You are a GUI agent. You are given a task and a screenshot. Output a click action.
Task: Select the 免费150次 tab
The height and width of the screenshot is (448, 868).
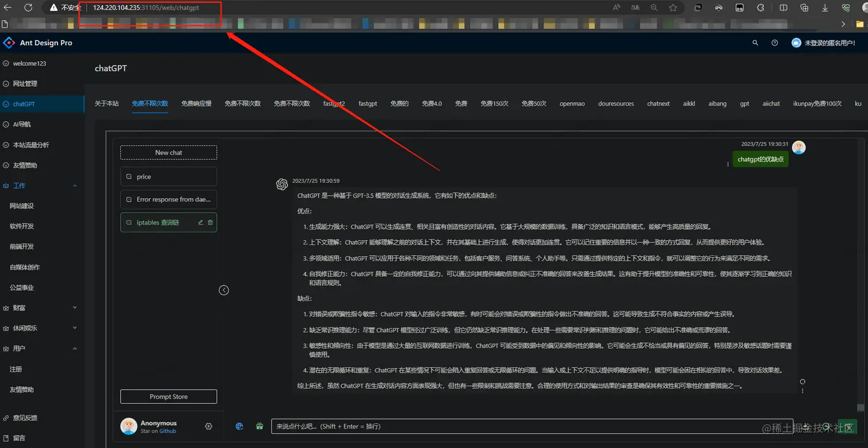[x=494, y=103]
